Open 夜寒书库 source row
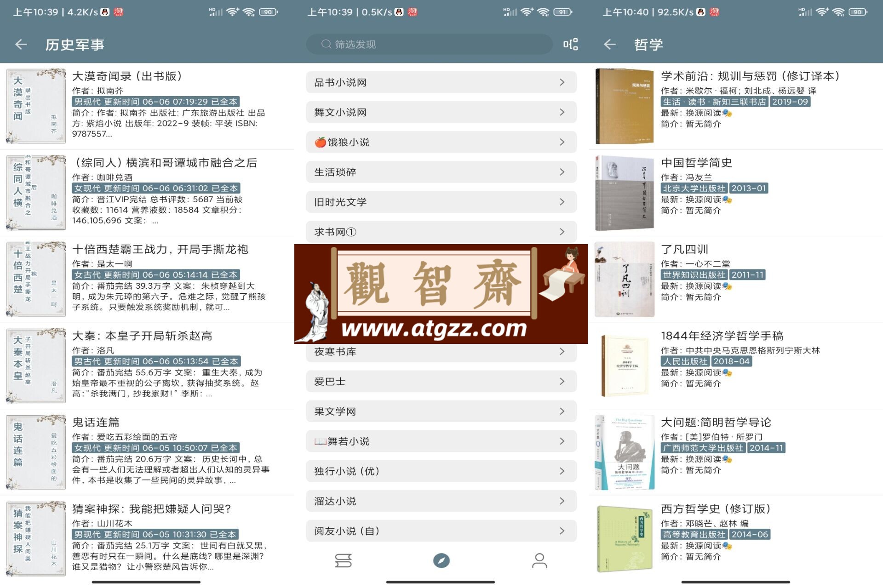Screen dimensions: 883x588 click(x=441, y=352)
